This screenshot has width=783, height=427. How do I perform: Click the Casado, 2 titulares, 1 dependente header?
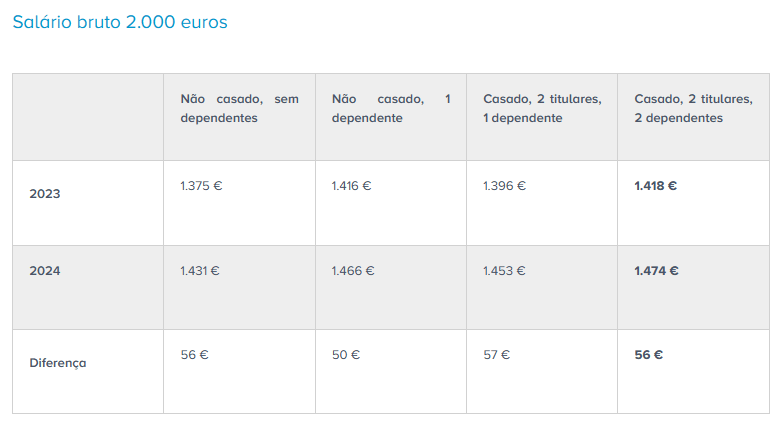542,108
